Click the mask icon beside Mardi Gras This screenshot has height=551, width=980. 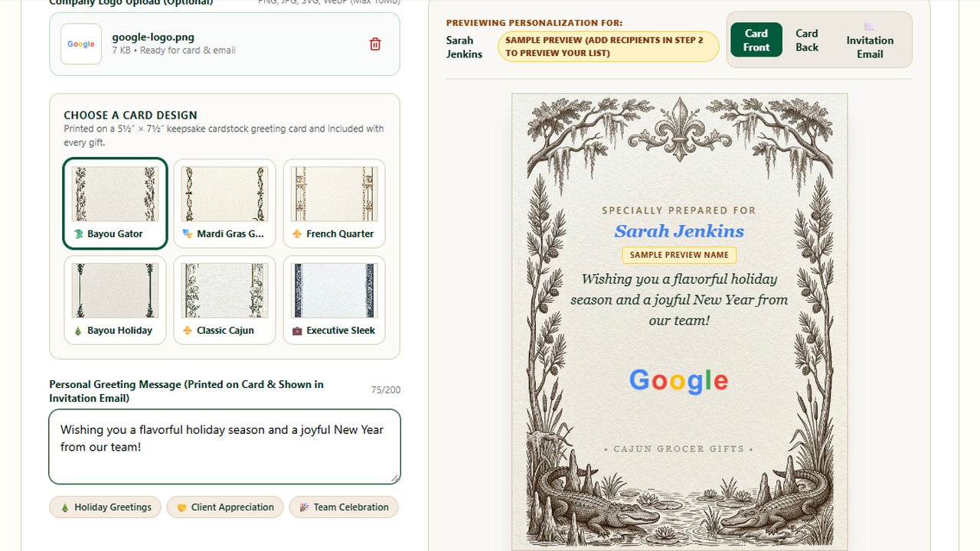(x=188, y=234)
